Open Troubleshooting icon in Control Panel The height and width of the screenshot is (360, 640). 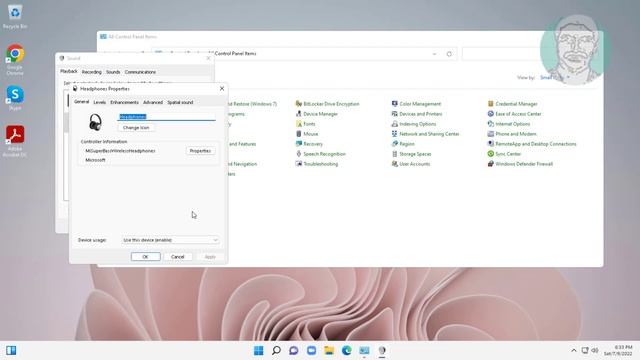click(x=299, y=164)
